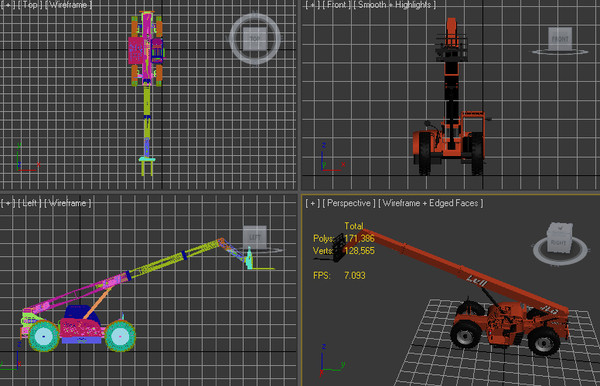Image resolution: width=600 pixels, height=386 pixels.
Task: Click the Total statistics heading
Action: pos(354,226)
